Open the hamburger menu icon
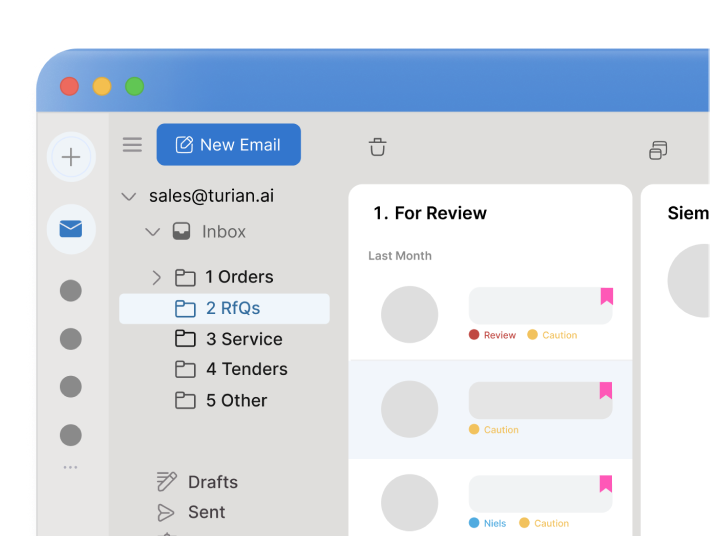Image resolution: width=710 pixels, height=536 pixels. [132, 145]
